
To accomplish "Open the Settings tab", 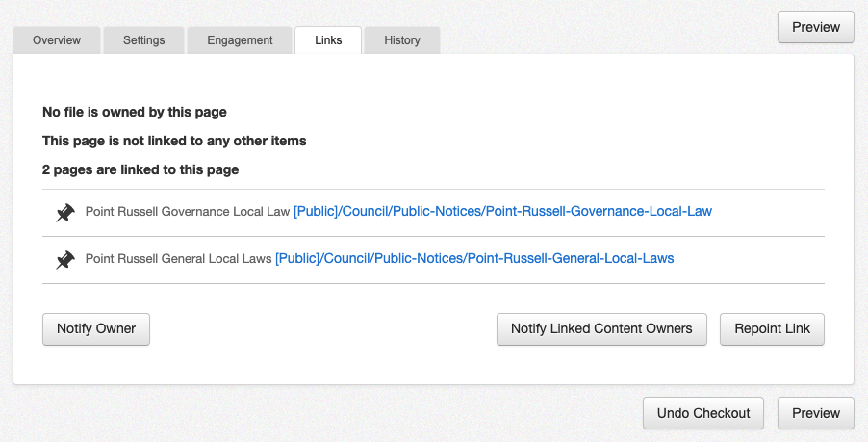I will tap(143, 40).
